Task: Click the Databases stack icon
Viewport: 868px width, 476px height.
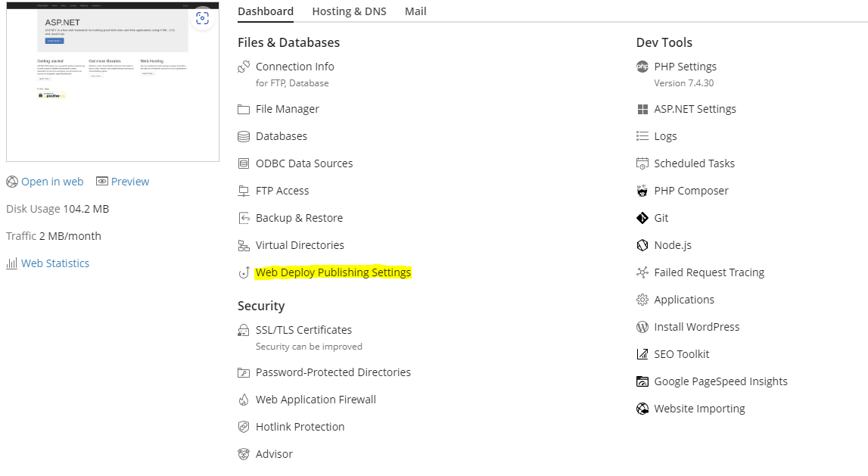Action: 244,137
